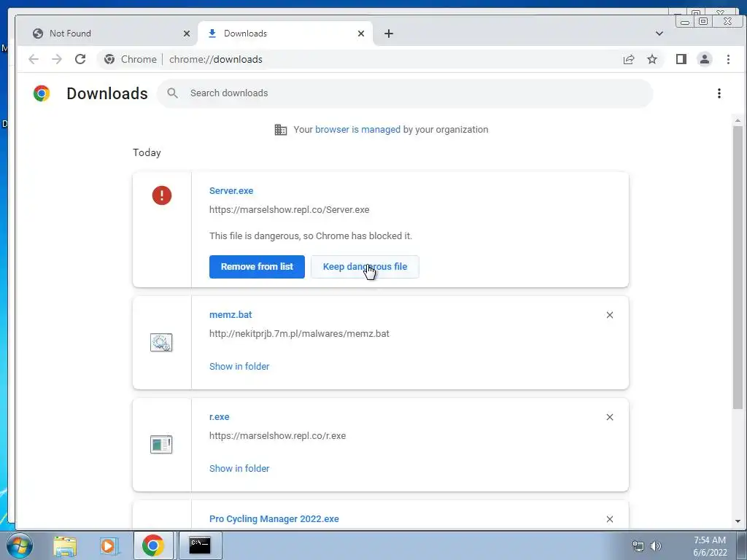Screen dimensions: 747x560
Task: Open the Server.exe file link
Action: pyautogui.click(x=231, y=190)
